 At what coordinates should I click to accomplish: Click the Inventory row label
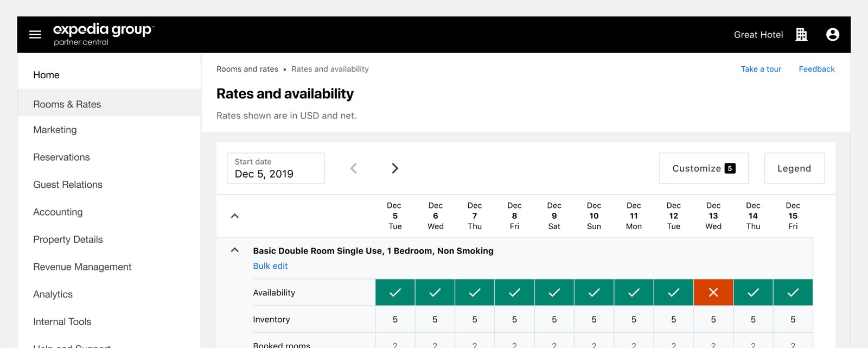[271, 320]
